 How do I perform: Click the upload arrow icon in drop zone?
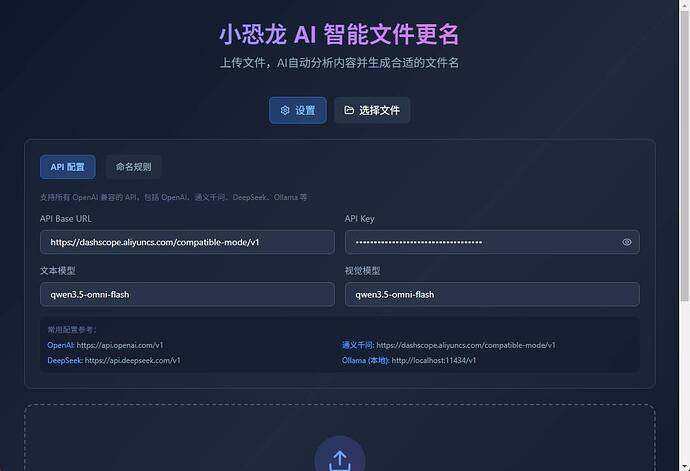(x=340, y=459)
